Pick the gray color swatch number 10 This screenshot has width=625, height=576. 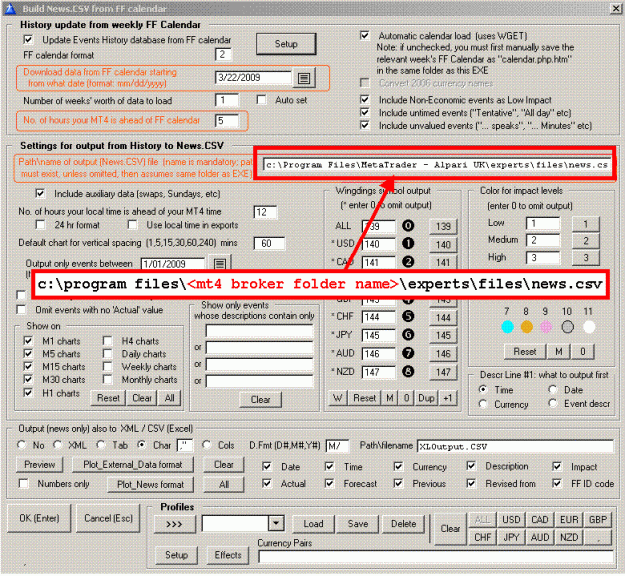pyautogui.click(x=567, y=327)
